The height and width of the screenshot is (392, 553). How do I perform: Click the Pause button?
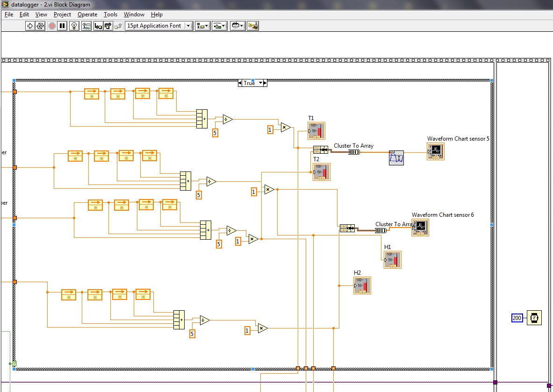(x=62, y=26)
